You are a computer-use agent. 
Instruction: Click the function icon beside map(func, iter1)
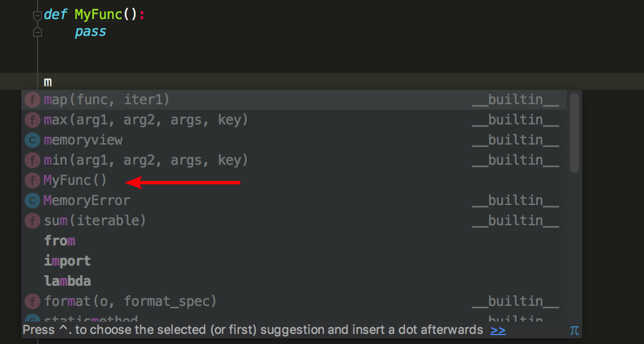pos(33,100)
